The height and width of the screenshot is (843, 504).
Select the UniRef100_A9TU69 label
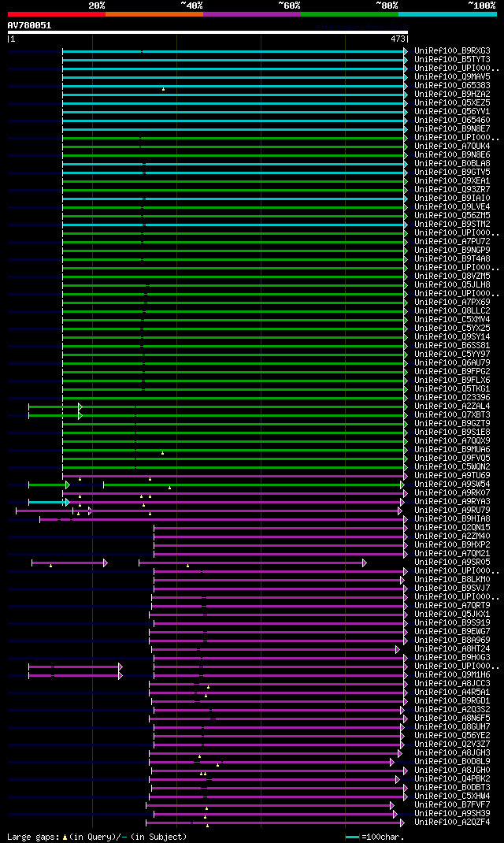click(x=452, y=476)
